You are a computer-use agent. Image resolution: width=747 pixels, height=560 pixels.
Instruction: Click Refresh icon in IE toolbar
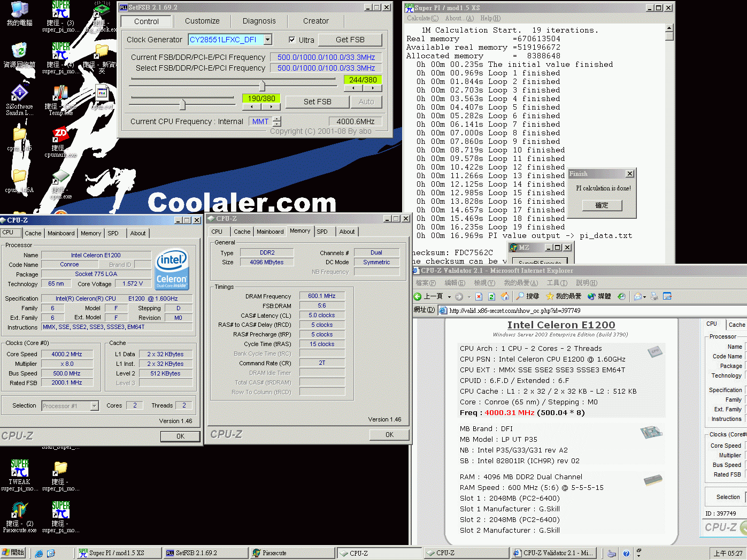coord(491,296)
